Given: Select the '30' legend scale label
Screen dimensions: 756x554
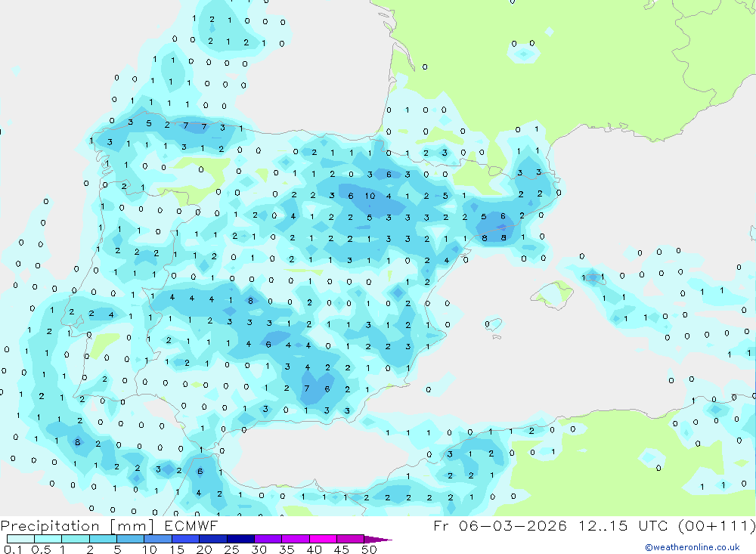Looking at the screenshot, I should point(259,549).
